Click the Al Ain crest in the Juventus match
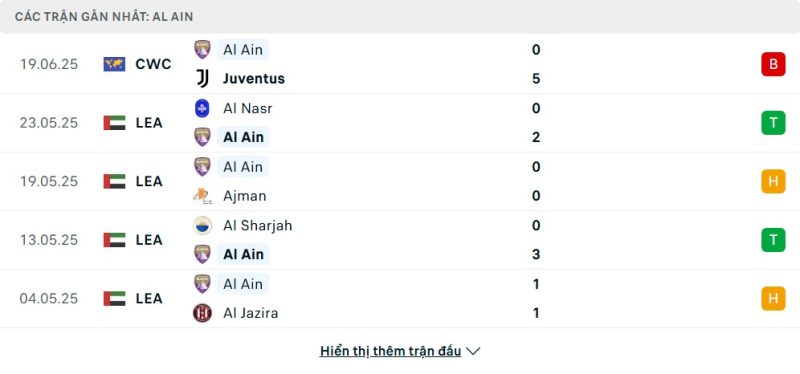The image size is (800, 374). 203,49
